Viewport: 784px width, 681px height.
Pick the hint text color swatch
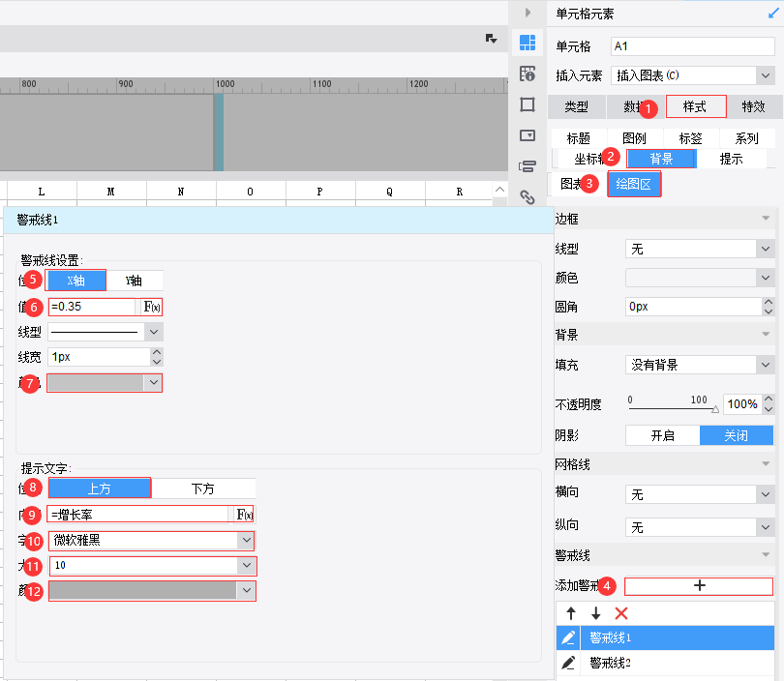(x=153, y=591)
